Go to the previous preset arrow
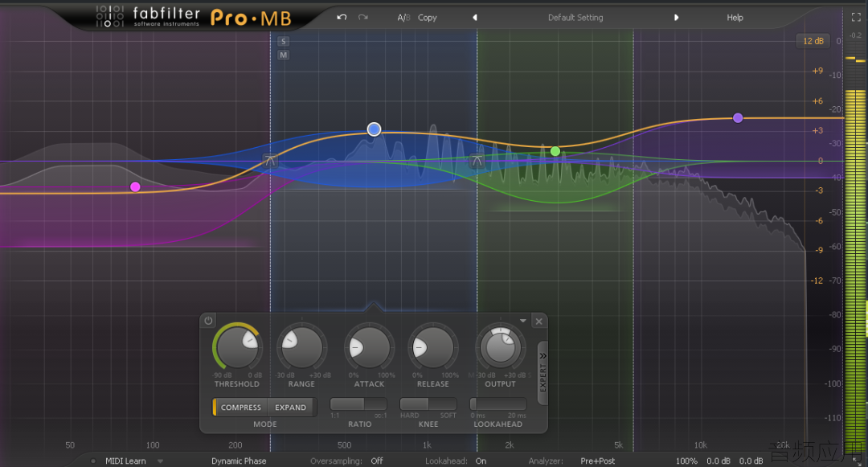This screenshot has height=467, width=868. (x=475, y=18)
